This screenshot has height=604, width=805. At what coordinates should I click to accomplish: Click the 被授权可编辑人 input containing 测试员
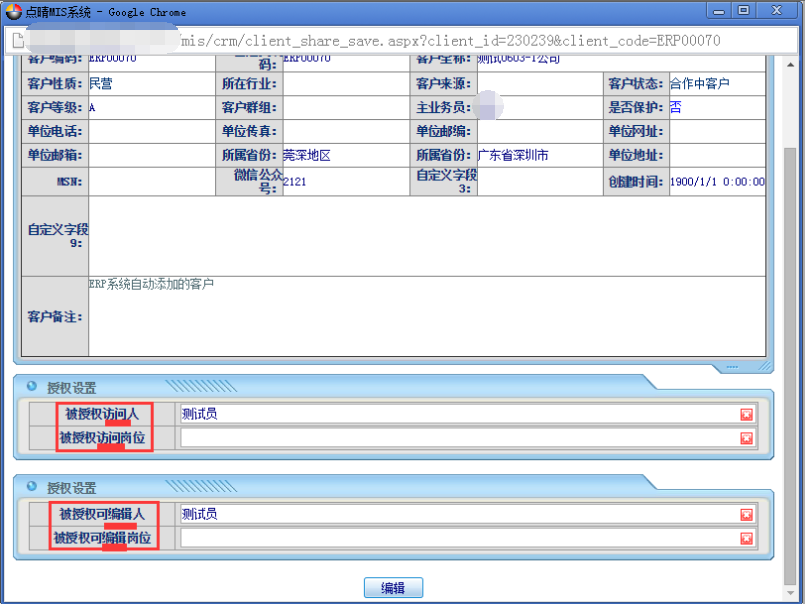click(x=455, y=514)
